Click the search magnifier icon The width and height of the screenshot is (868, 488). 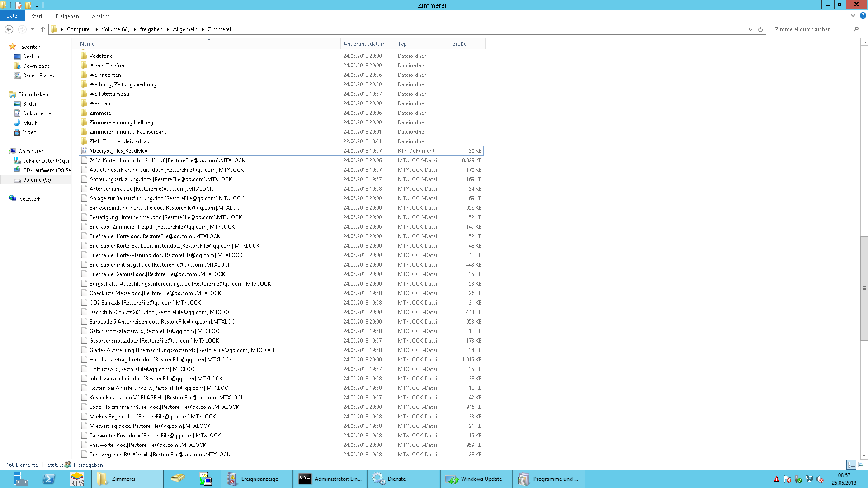(856, 29)
